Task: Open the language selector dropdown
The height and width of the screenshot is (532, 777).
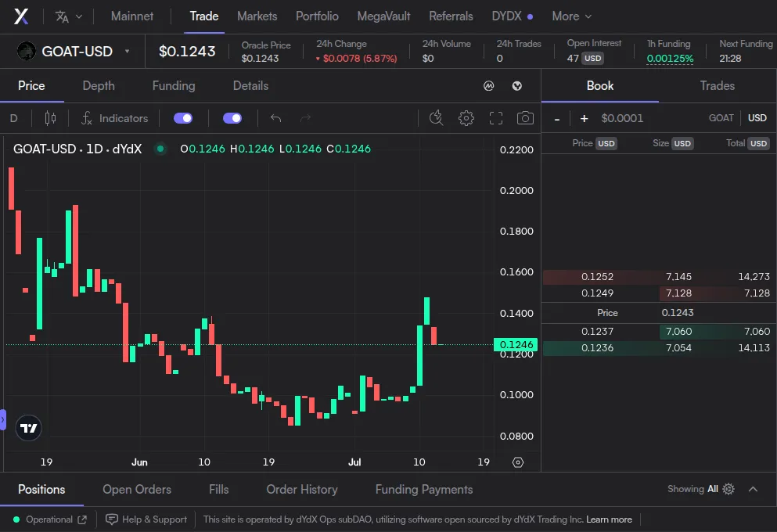Action: point(68,16)
